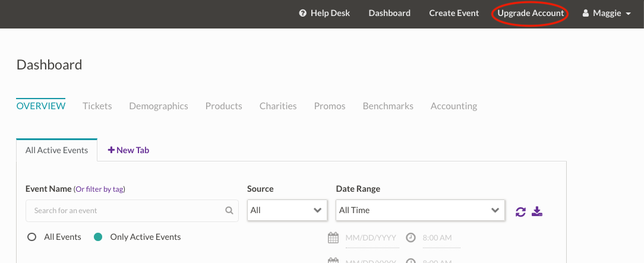
Task: Focus the Search for an event field
Action: point(125,210)
